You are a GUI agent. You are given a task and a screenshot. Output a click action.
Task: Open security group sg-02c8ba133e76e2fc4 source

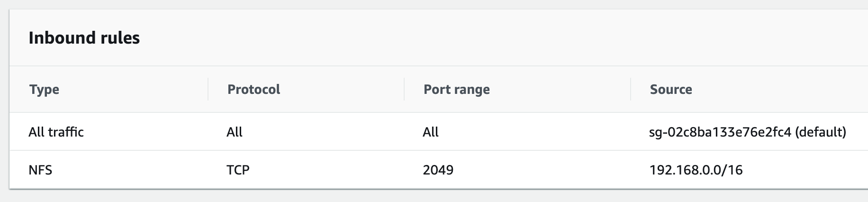point(720,132)
